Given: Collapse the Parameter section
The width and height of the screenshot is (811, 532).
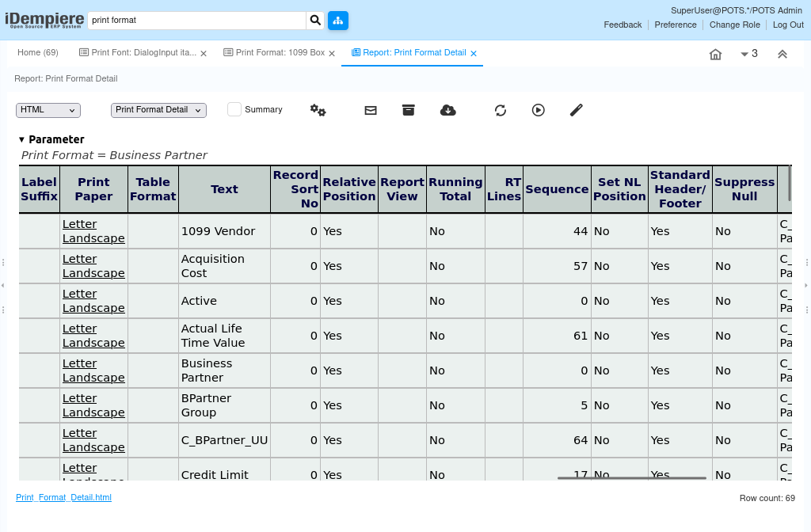Looking at the screenshot, I should [21, 139].
